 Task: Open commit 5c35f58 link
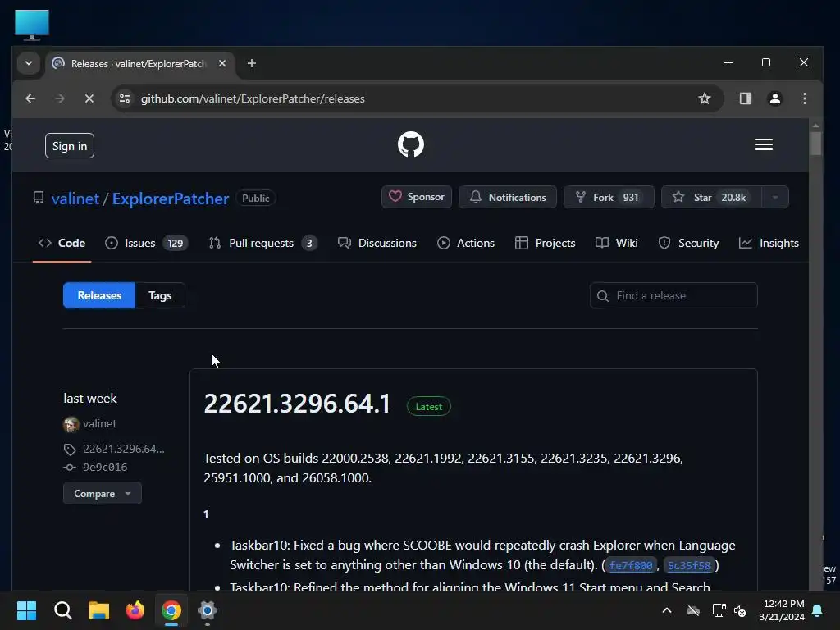[x=689, y=565]
